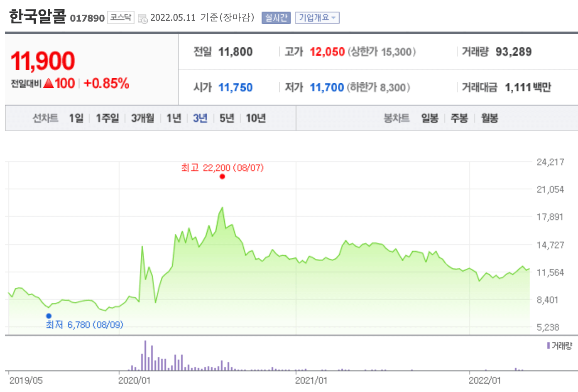
Task: Switch to 주봉 weekly candle chart
Action: click(x=459, y=118)
